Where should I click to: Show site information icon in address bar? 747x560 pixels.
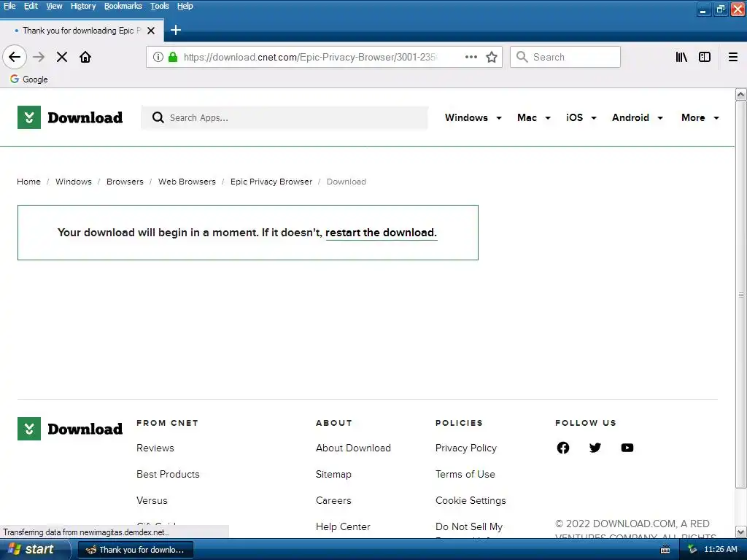tap(158, 57)
